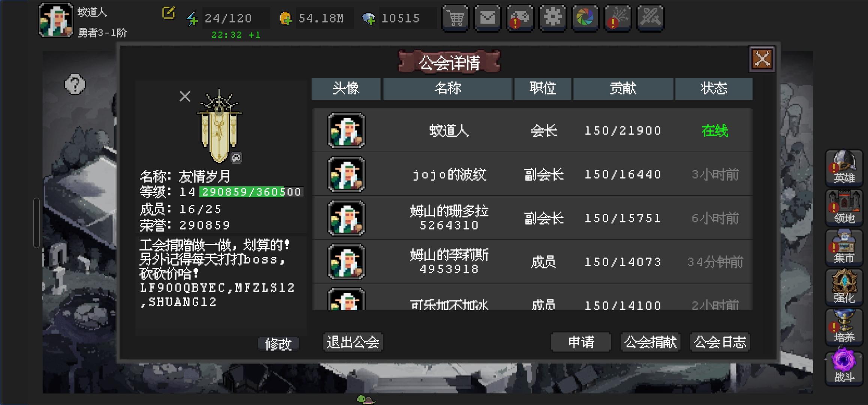This screenshot has height=405, width=868.
Task: Open the 领地 territory side menu
Action: [x=844, y=207]
